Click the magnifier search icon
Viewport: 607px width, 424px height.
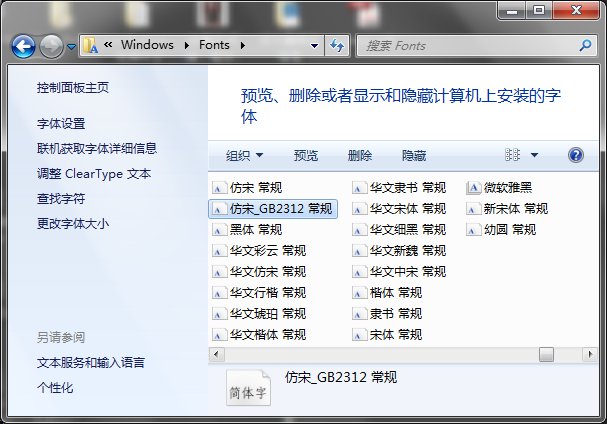click(x=585, y=45)
